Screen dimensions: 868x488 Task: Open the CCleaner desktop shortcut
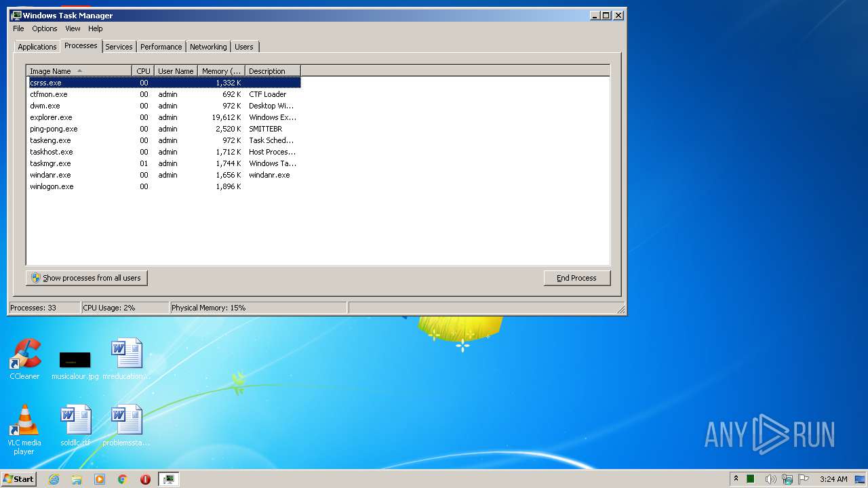pos(24,359)
